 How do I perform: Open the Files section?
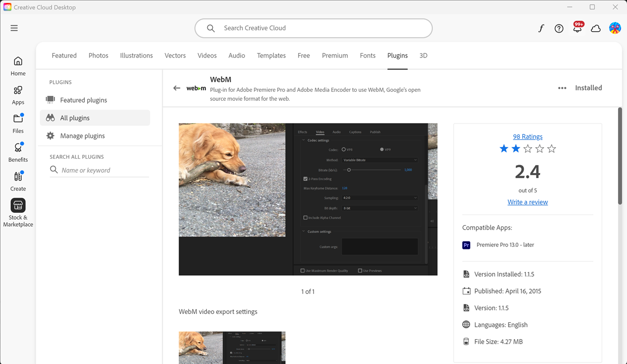(x=18, y=123)
